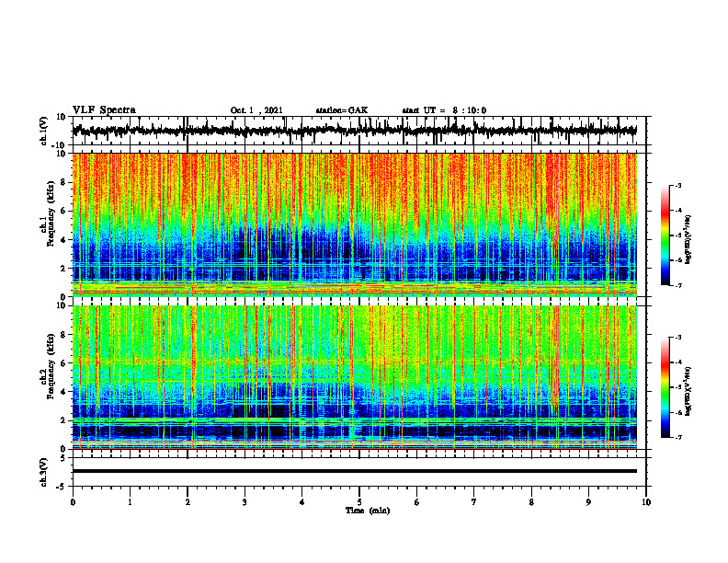Click the "2" tick on ch.2 frequency axis
The width and height of the screenshot is (728, 563).
(65, 420)
